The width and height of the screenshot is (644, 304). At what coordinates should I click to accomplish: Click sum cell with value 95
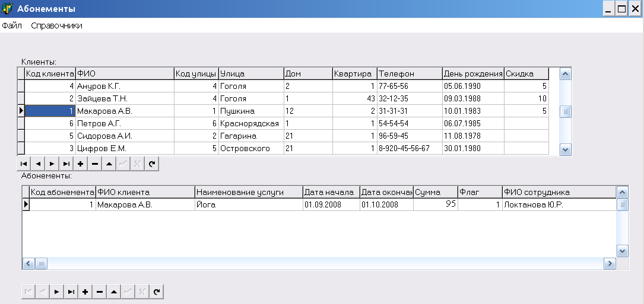[x=436, y=204]
